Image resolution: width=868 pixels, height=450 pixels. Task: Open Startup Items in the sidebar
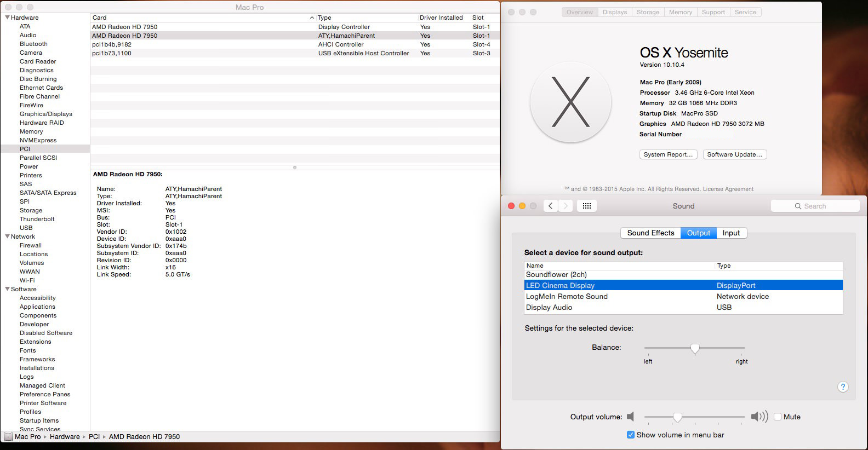tap(39, 420)
